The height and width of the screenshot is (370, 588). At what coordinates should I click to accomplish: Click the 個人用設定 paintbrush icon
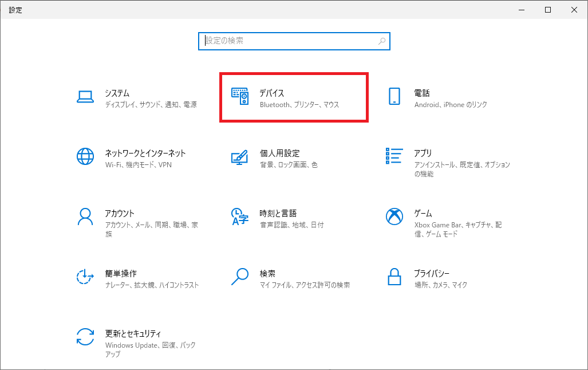pyautogui.click(x=240, y=157)
